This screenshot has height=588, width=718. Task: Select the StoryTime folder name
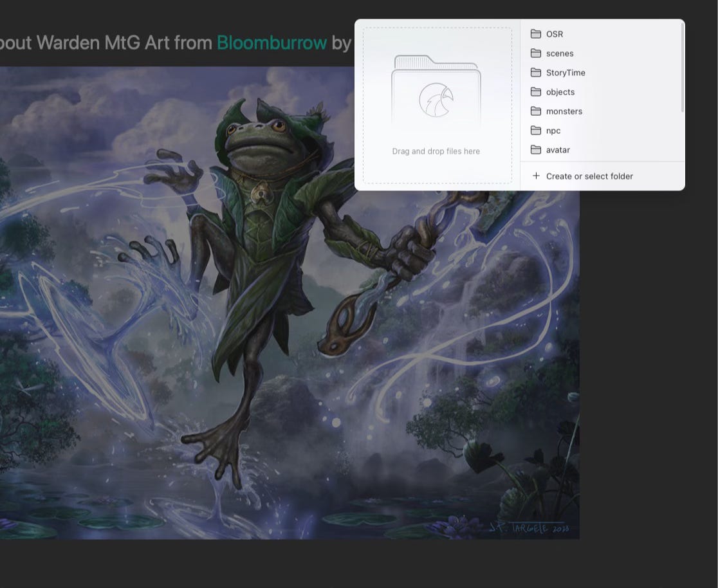pyautogui.click(x=566, y=73)
